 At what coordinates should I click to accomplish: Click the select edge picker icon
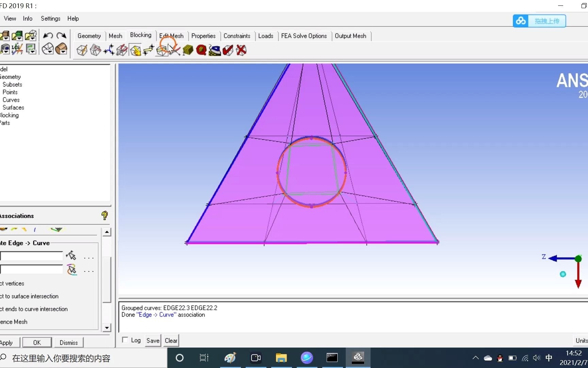click(x=71, y=256)
